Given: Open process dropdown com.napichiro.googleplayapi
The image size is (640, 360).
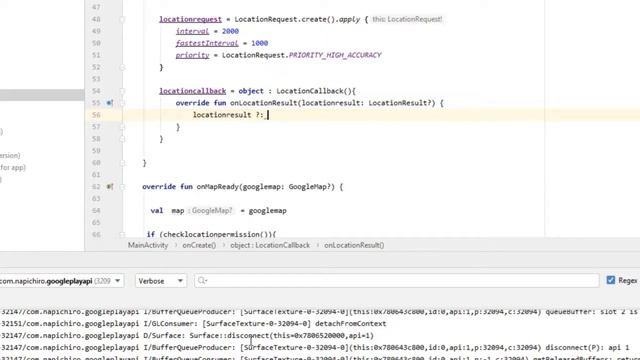Looking at the screenshot, I should coord(62,281).
